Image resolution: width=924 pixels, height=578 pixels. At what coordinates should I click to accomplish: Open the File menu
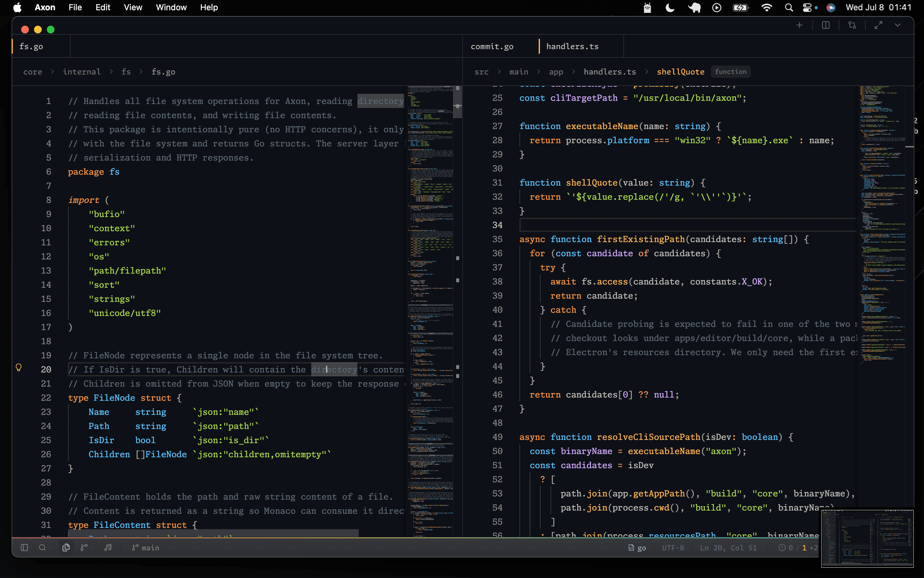75,7
